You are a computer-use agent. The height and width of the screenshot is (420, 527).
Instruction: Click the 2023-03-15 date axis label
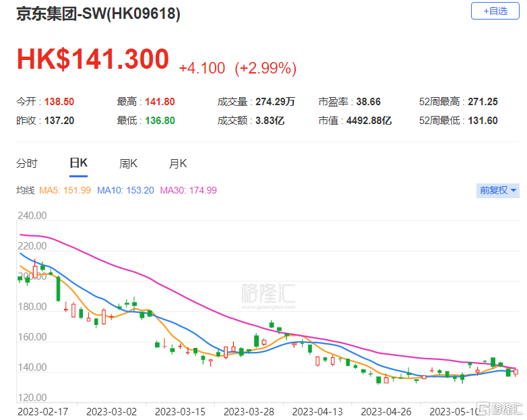pos(180,412)
